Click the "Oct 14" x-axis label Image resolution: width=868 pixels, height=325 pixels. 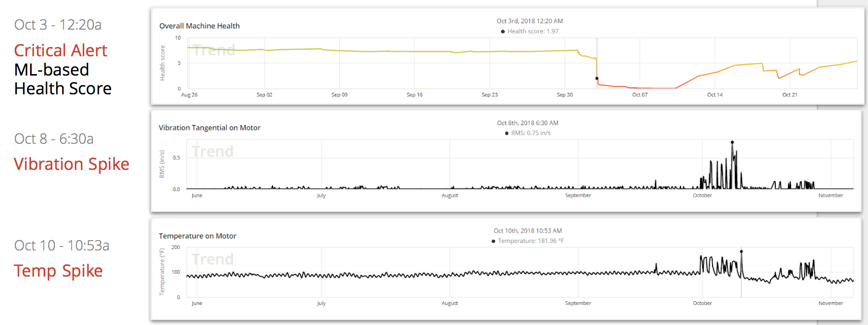tap(715, 95)
